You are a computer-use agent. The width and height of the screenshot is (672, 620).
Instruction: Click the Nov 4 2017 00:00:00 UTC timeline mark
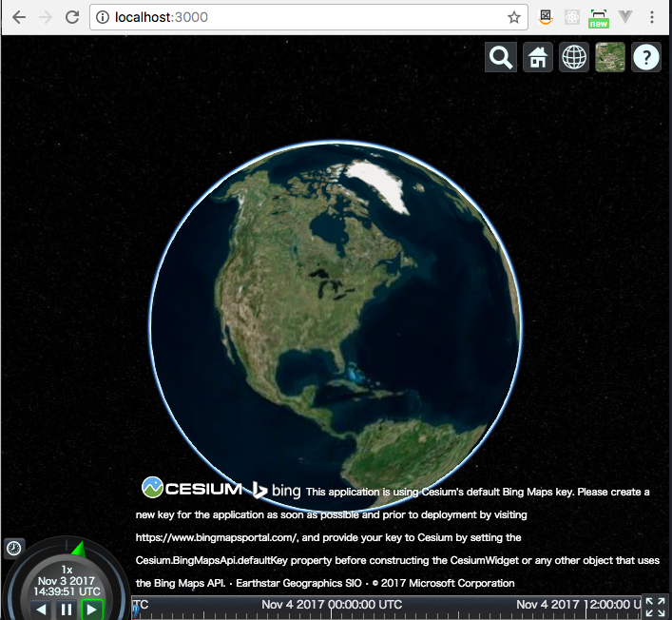(x=332, y=605)
